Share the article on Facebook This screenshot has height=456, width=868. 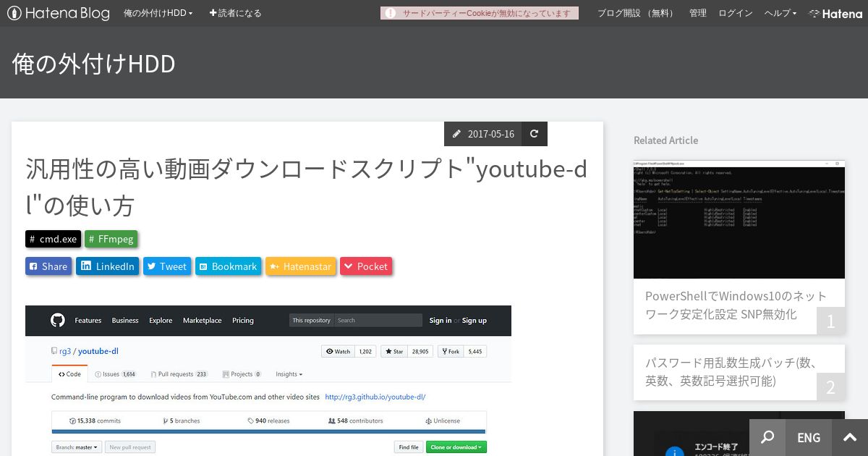(48, 266)
